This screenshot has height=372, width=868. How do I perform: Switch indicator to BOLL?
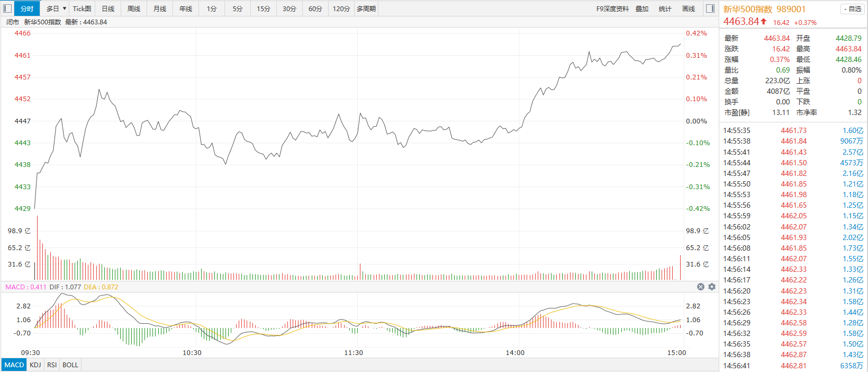coord(70,365)
